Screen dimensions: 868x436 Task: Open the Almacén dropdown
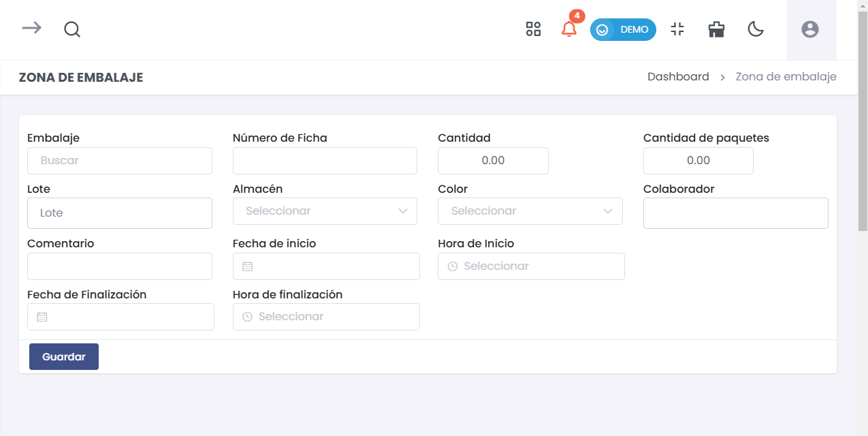tap(325, 211)
